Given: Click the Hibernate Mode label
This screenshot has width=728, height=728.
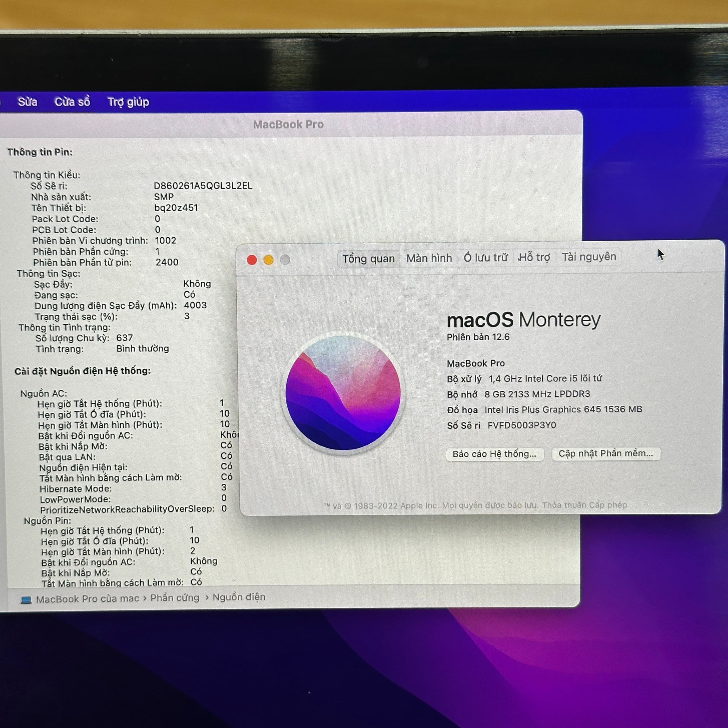Looking at the screenshot, I should pyautogui.click(x=76, y=488).
